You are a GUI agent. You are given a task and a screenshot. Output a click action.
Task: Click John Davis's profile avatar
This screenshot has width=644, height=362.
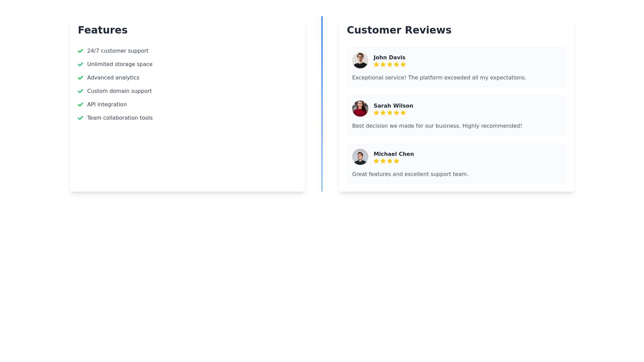(x=360, y=60)
